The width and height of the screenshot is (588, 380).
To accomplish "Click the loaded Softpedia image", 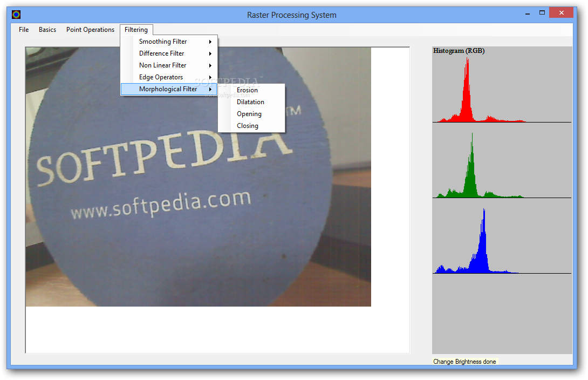I will [x=199, y=177].
